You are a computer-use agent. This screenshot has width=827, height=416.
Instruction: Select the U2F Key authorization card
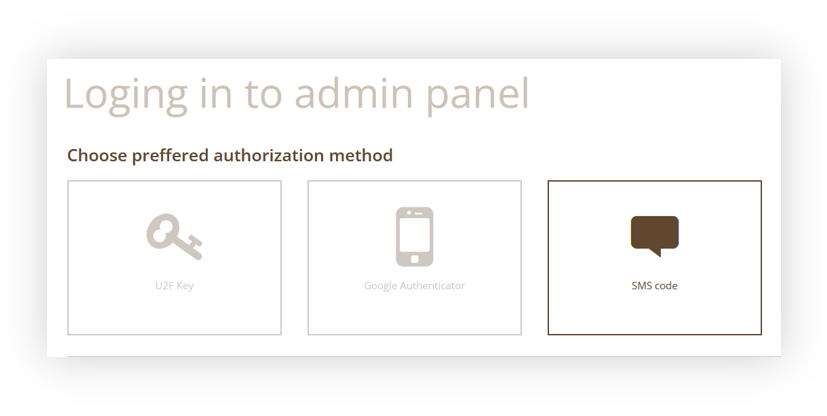pyautogui.click(x=175, y=257)
